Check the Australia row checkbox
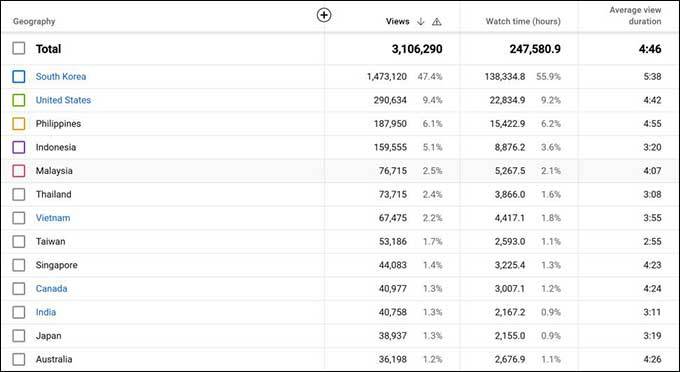 tap(19, 359)
